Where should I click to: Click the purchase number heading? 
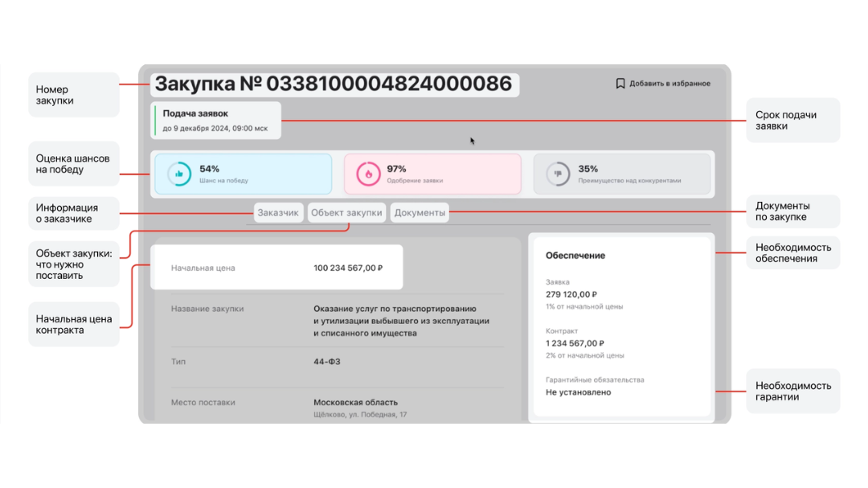(333, 84)
